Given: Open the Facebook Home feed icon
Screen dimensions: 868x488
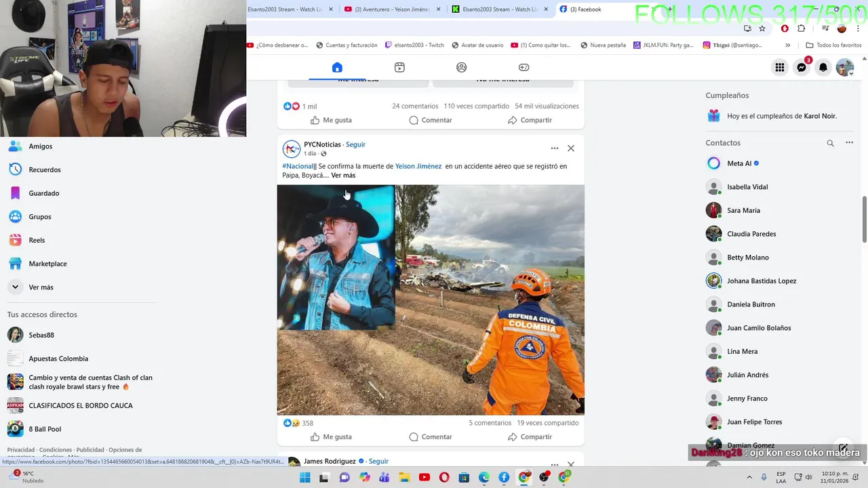Looking at the screenshot, I should [x=337, y=67].
